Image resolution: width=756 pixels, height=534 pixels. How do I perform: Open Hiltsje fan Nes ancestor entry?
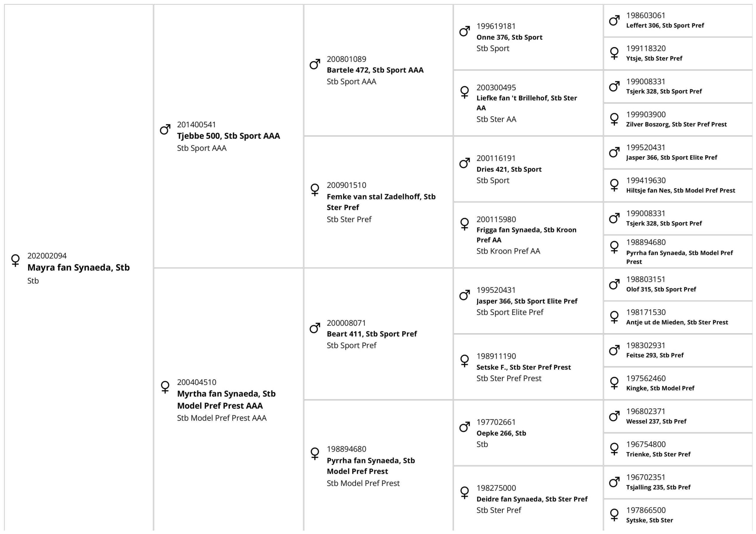point(680,190)
